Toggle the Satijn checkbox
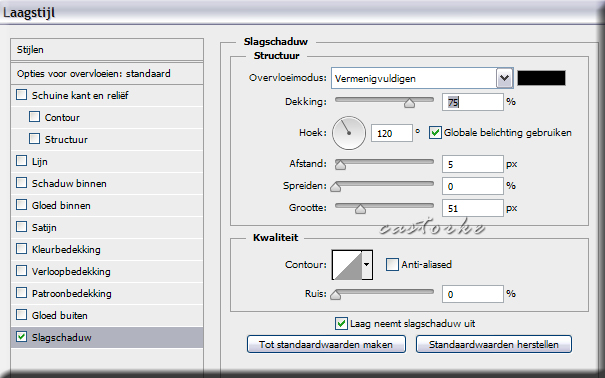The width and height of the screenshot is (605, 378). tap(22, 227)
